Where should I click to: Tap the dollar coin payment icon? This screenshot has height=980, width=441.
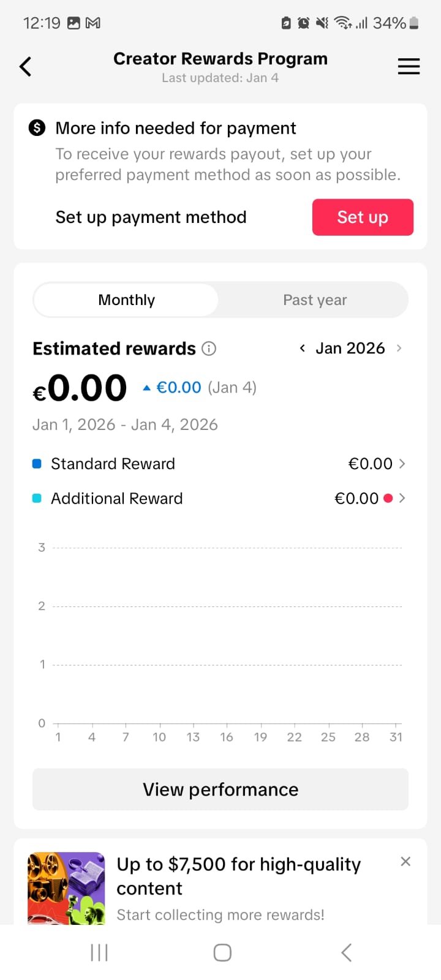[37, 128]
